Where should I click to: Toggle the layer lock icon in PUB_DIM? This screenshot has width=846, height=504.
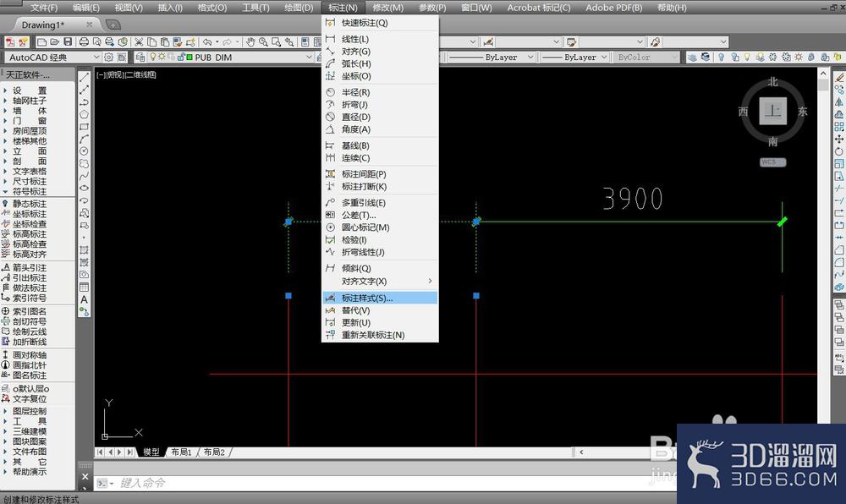[181, 57]
